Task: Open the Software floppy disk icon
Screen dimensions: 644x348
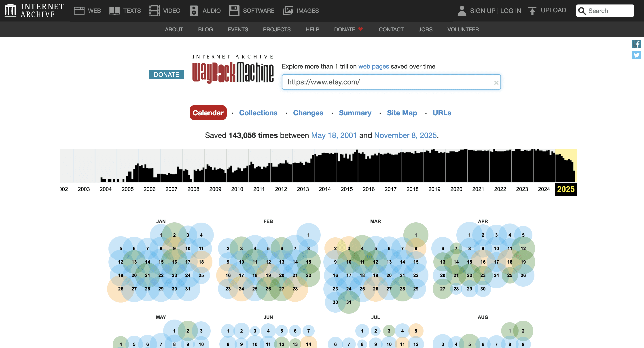Action: pyautogui.click(x=234, y=11)
